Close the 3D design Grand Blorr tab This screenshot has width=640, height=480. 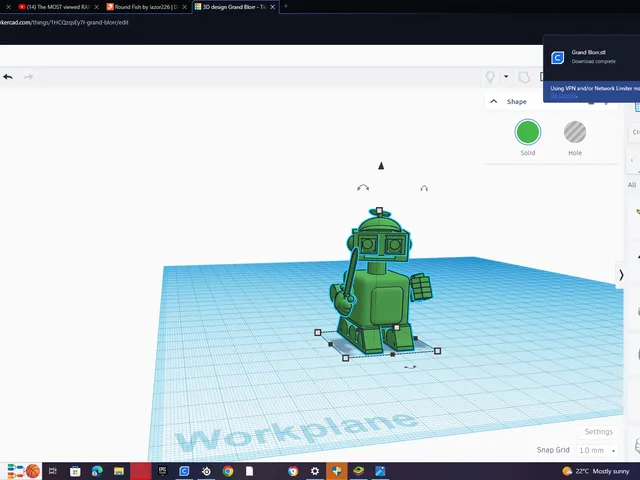(273, 7)
